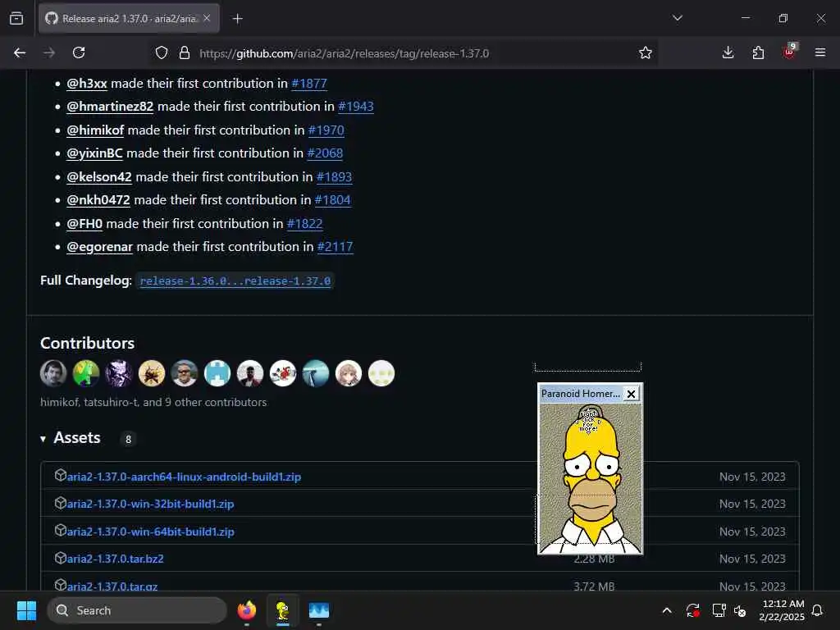Download aria2-1.37.0-win-64bit-build1.zip

tap(151, 532)
